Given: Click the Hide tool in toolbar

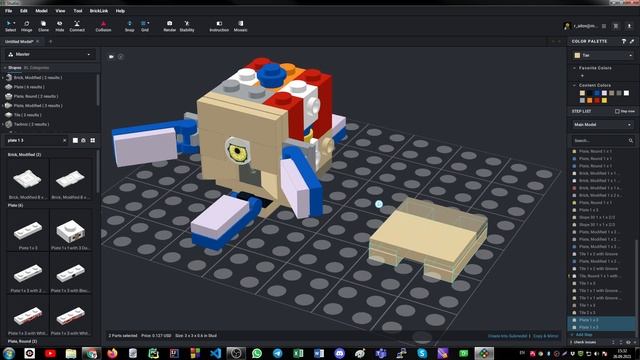Looking at the screenshot, I should click(60, 26).
